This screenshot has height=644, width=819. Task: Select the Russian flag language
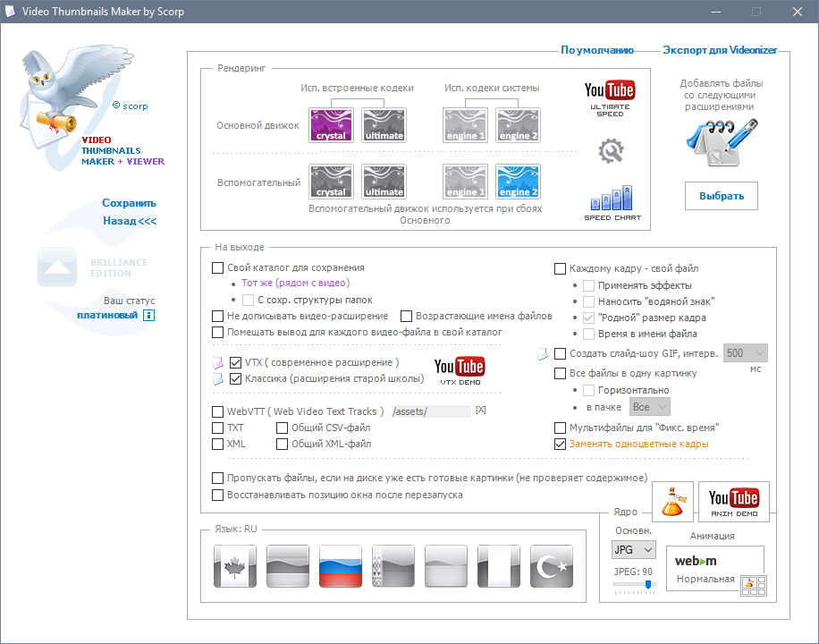(x=341, y=566)
